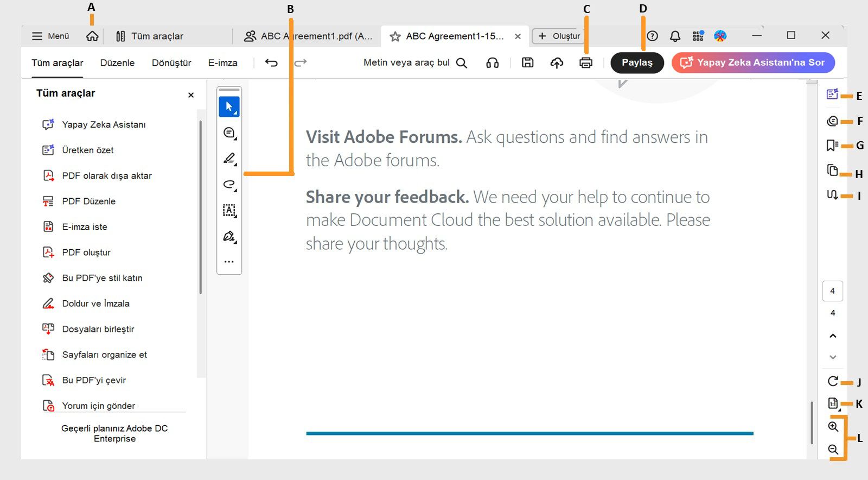Viewport: 868px width, 480px height.
Task: Click the page number box showing 4
Action: [833, 291]
